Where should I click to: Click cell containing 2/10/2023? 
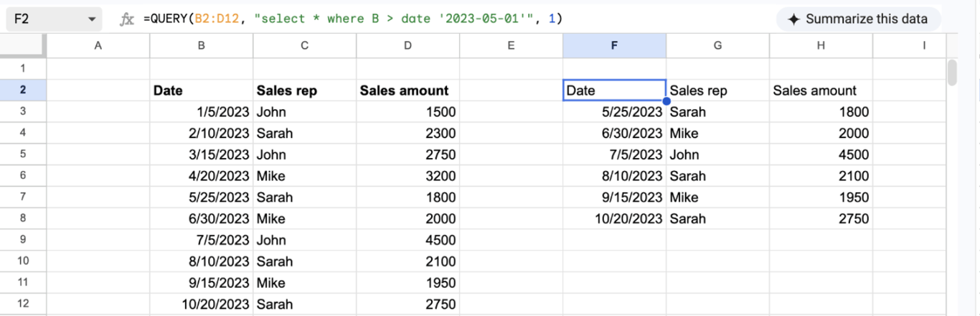202,133
